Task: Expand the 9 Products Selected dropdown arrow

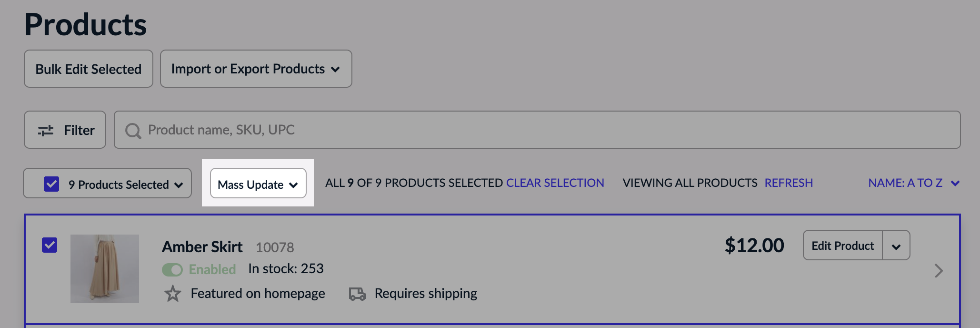Action: (179, 185)
